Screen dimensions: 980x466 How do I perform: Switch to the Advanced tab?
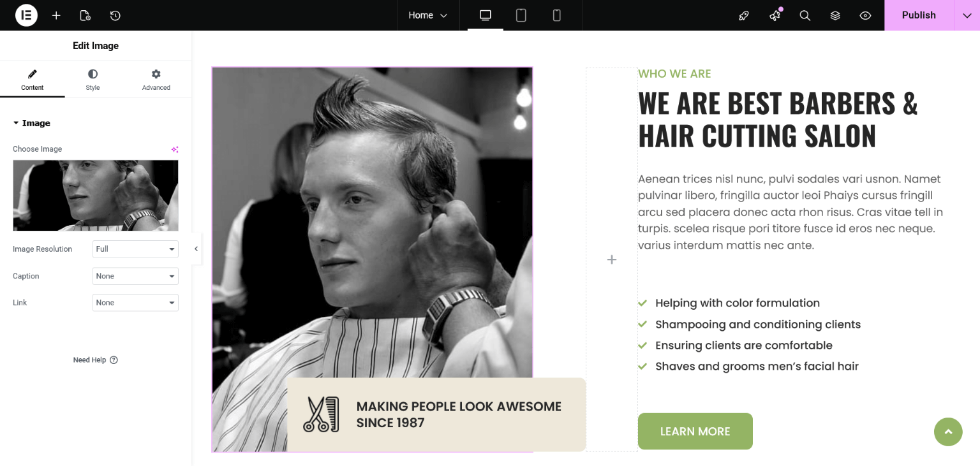156,80
